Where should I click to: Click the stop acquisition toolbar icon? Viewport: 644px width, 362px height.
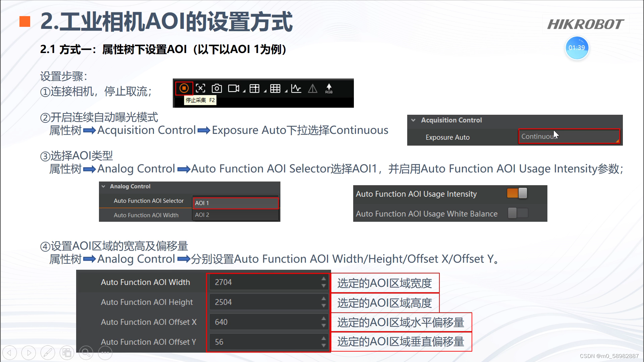(x=183, y=88)
